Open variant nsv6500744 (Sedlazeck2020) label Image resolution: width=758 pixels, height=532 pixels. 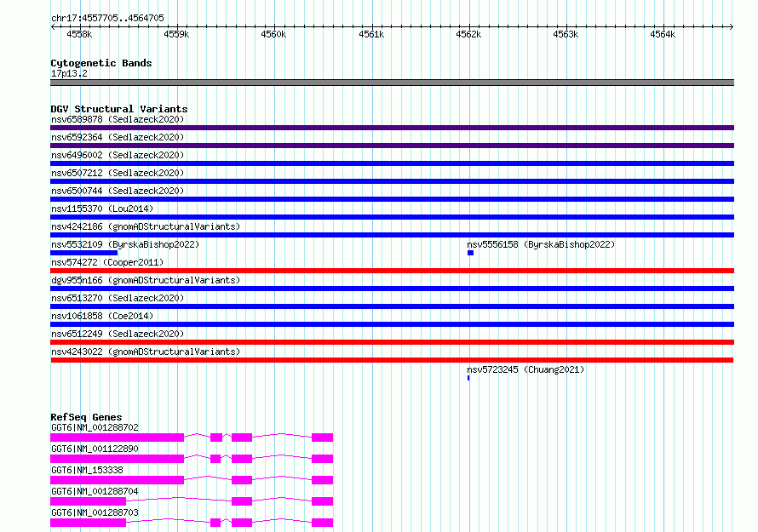click(118, 191)
